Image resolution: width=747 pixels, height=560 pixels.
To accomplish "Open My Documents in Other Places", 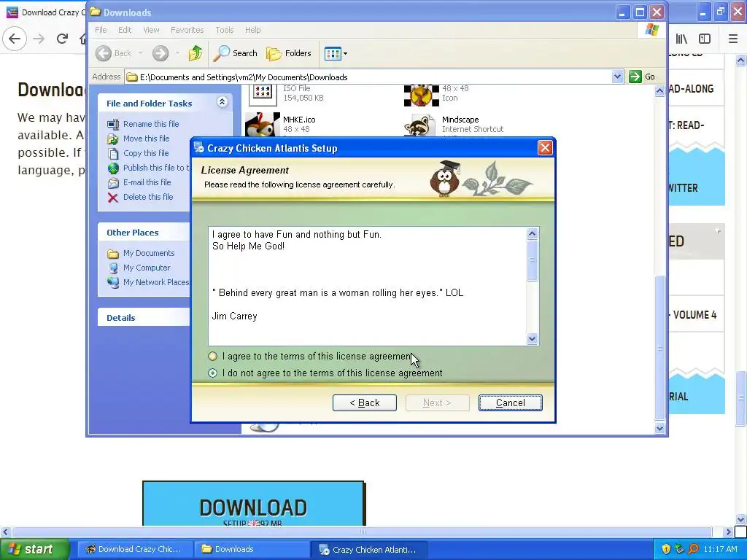I will (x=149, y=253).
